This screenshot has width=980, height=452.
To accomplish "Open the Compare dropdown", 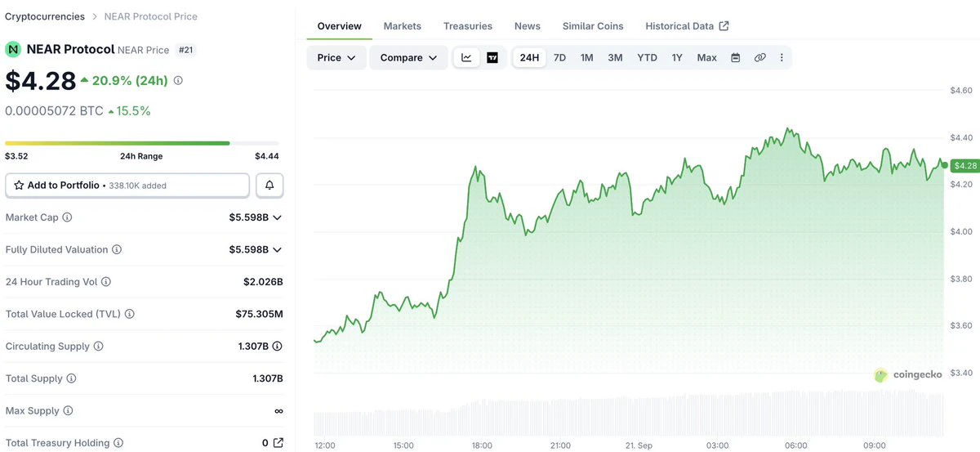I will point(409,58).
